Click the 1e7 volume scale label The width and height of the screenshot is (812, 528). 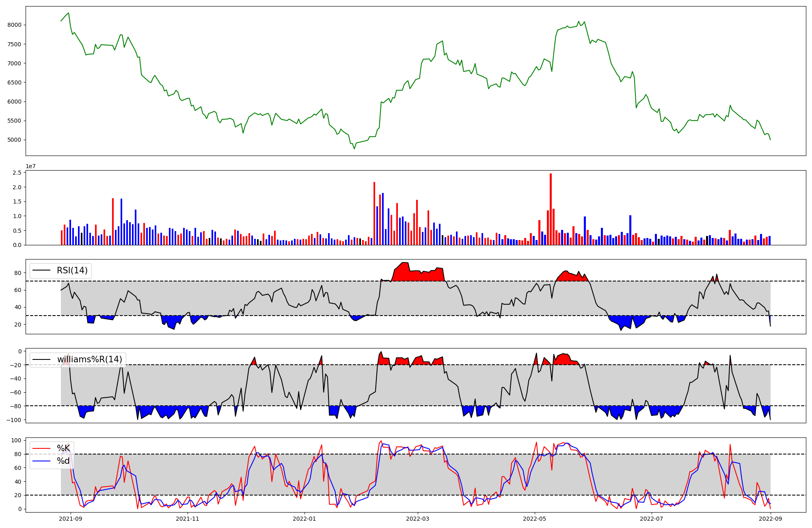pos(31,167)
